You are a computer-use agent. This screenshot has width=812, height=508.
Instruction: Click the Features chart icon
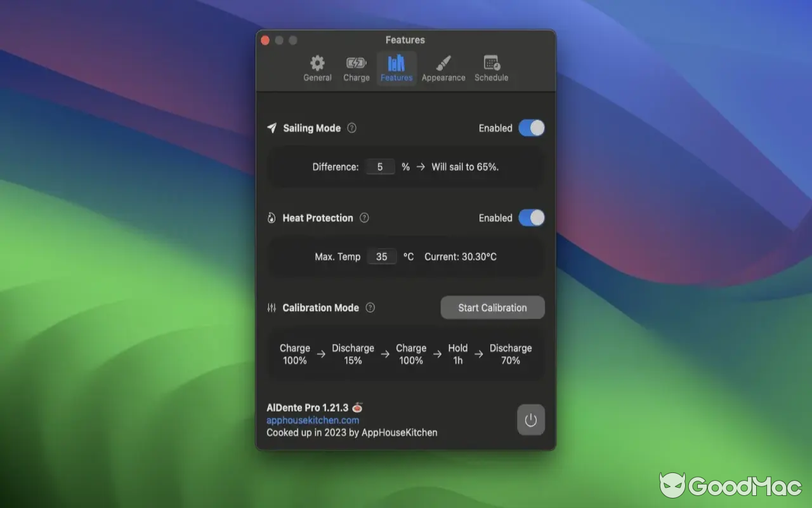click(396, 63)
